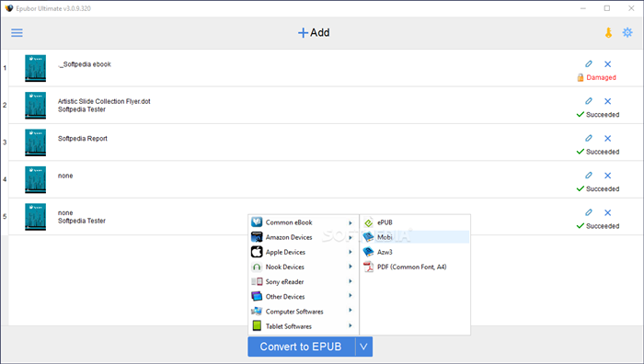This screenshot has width=644, height=364.
Task: Open settings via the gear icon
Action: pyautogui.click(x=627, y=32)
